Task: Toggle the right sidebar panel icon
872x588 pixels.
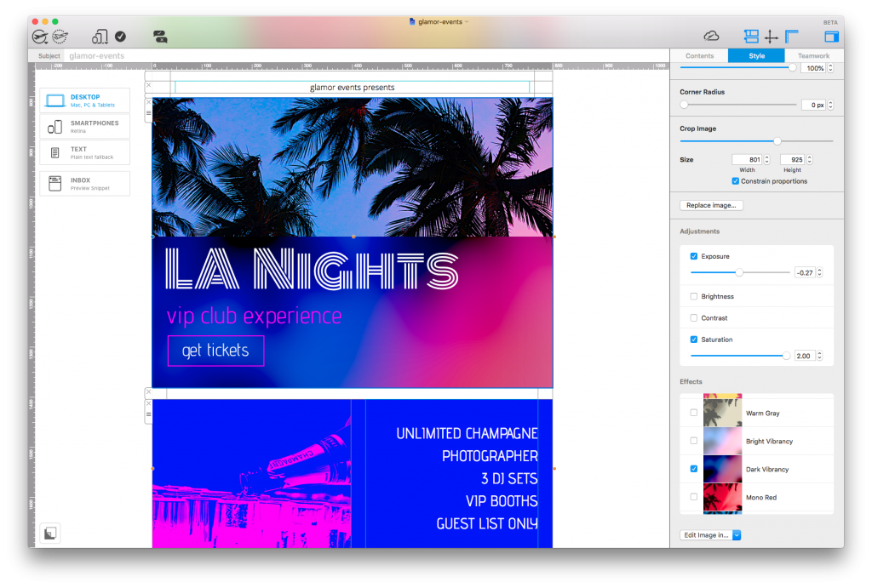Action: (x=831, y=37)
